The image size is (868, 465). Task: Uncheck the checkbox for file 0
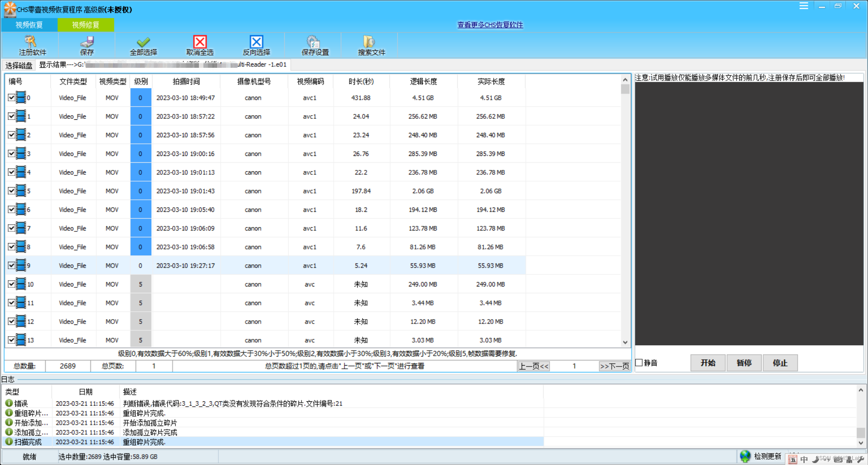(x=12, y=97)
